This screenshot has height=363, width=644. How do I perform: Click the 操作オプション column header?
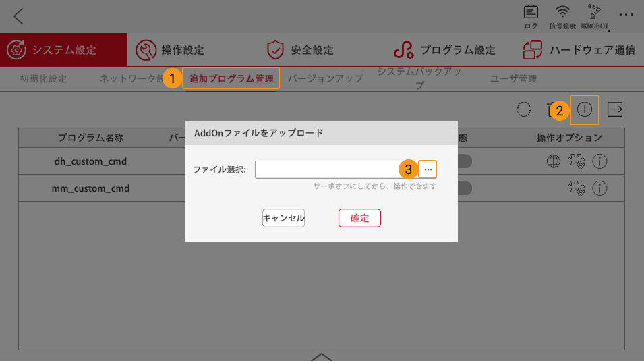click(569, 138)
